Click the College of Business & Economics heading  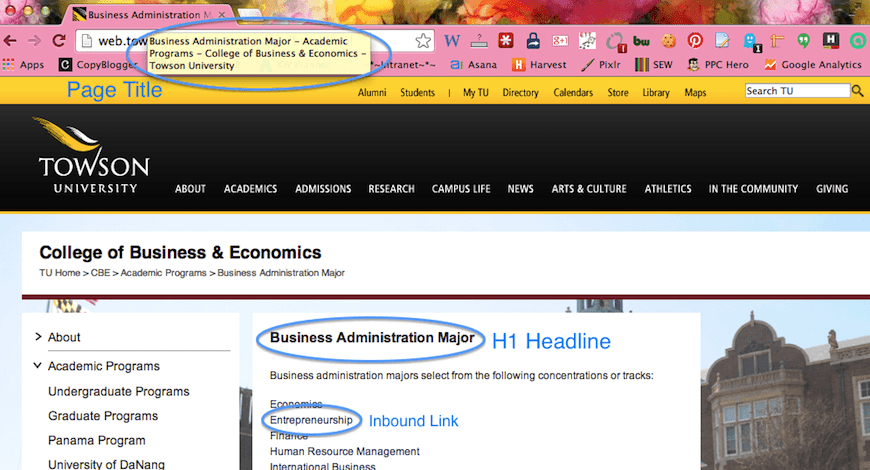tap(180, 252)
